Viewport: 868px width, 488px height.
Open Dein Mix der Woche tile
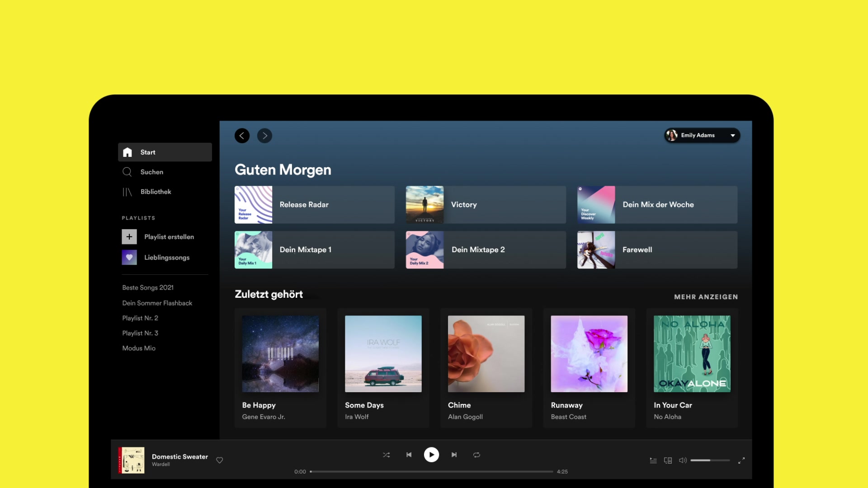pyautogui.click(x=657, y=205)
